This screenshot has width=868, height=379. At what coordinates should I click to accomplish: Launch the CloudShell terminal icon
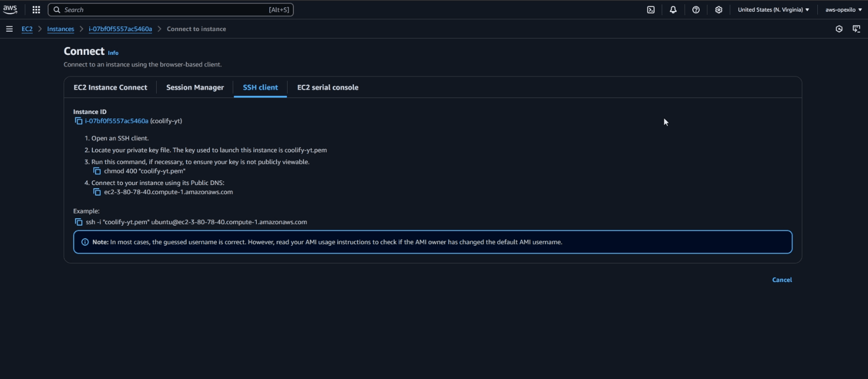pyautogui.click(x=651, y=9)
